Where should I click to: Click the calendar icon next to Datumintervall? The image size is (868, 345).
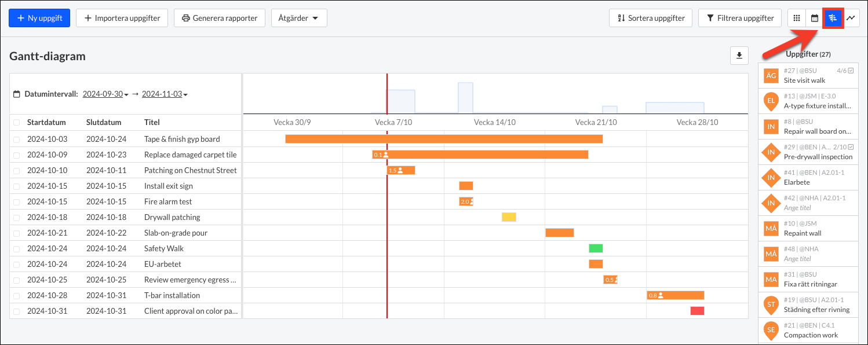tap(17, 93)
